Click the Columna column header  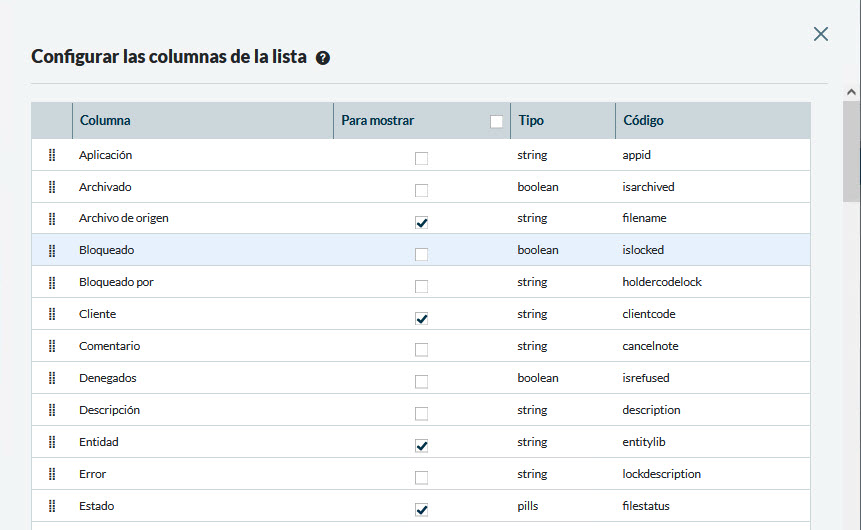tap(105, 121)
